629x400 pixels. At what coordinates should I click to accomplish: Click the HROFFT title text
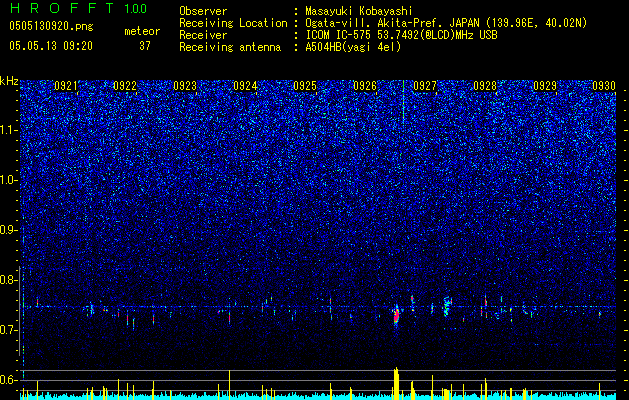coord(62,8)
